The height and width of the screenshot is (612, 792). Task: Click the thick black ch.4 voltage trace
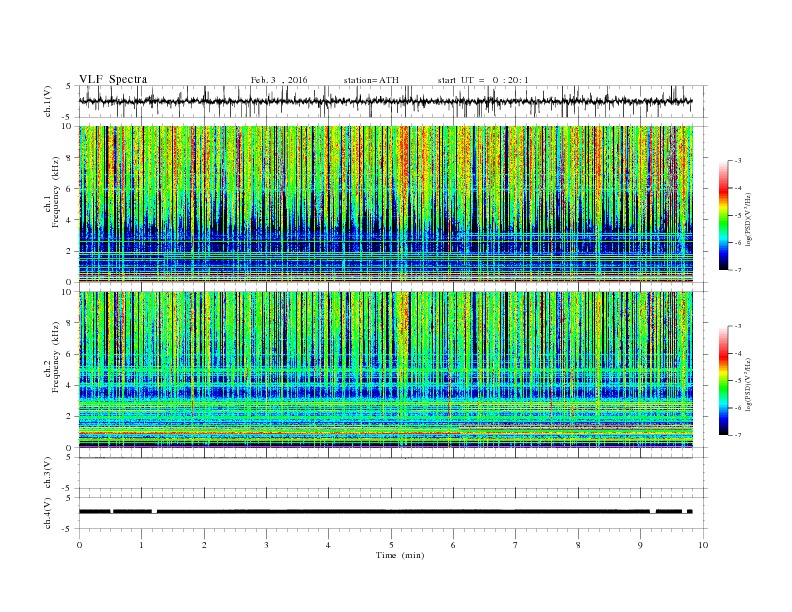[x=386, y=512]
